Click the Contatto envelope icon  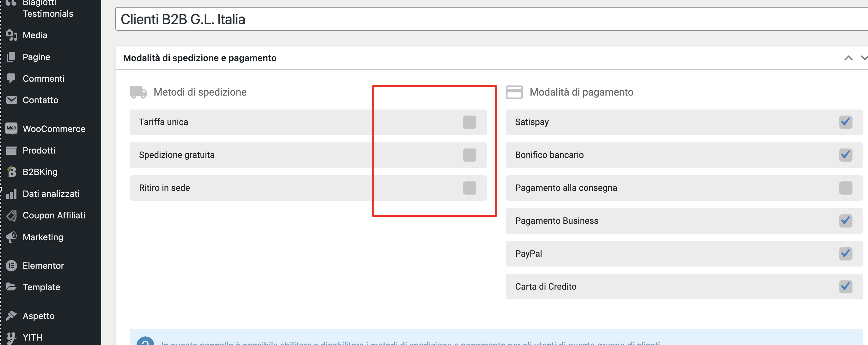pos(11,100)
